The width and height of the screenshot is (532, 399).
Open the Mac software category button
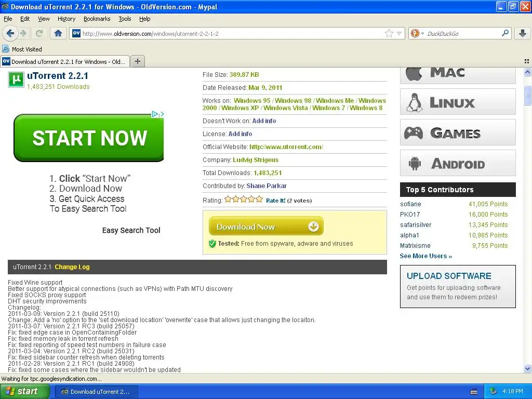[458, 75]
